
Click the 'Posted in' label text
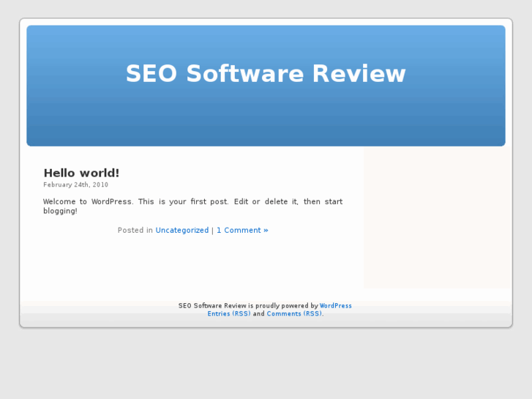click(135, 230)
